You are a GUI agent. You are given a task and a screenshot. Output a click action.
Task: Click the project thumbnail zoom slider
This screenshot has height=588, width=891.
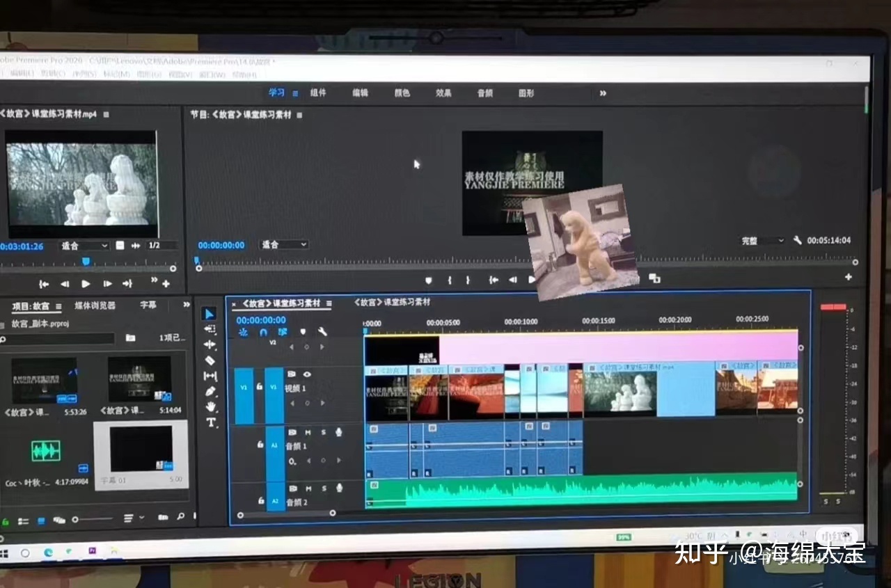93,519
